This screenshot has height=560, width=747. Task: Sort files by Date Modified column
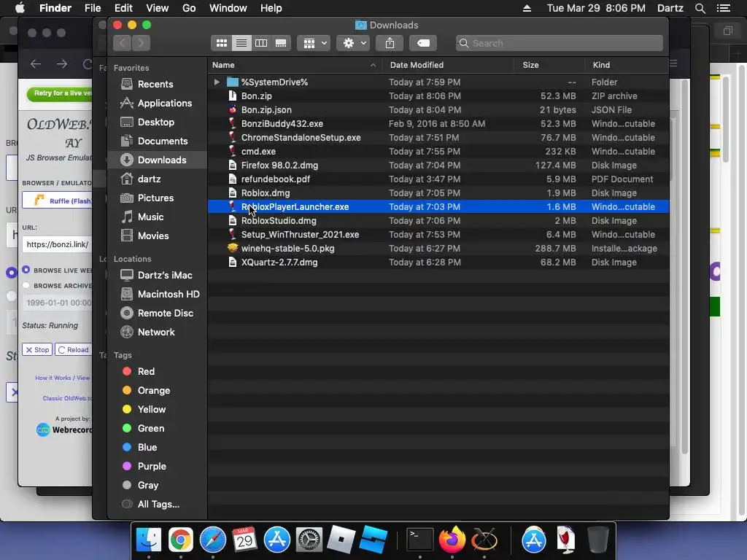(x=448, y=65)
